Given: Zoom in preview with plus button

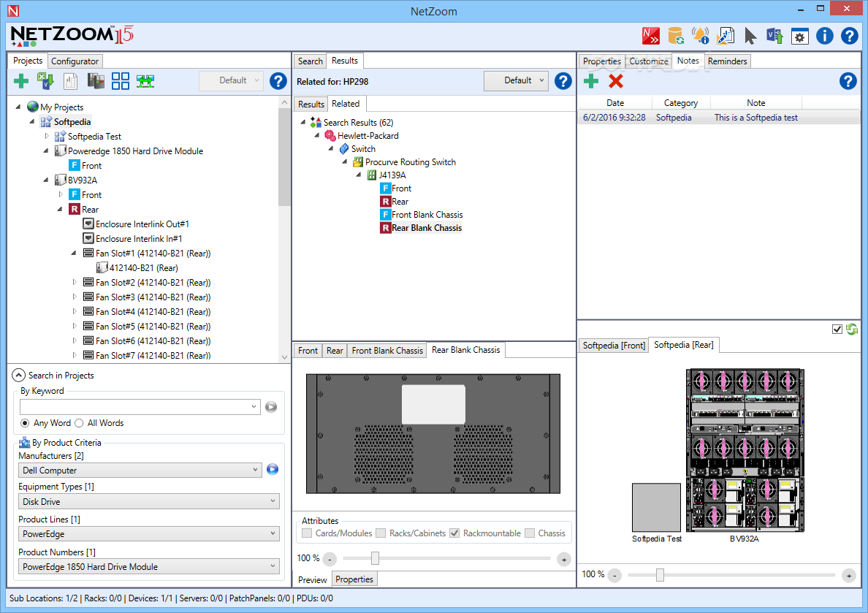Looking at the screenshot, I should pos(563,559).
